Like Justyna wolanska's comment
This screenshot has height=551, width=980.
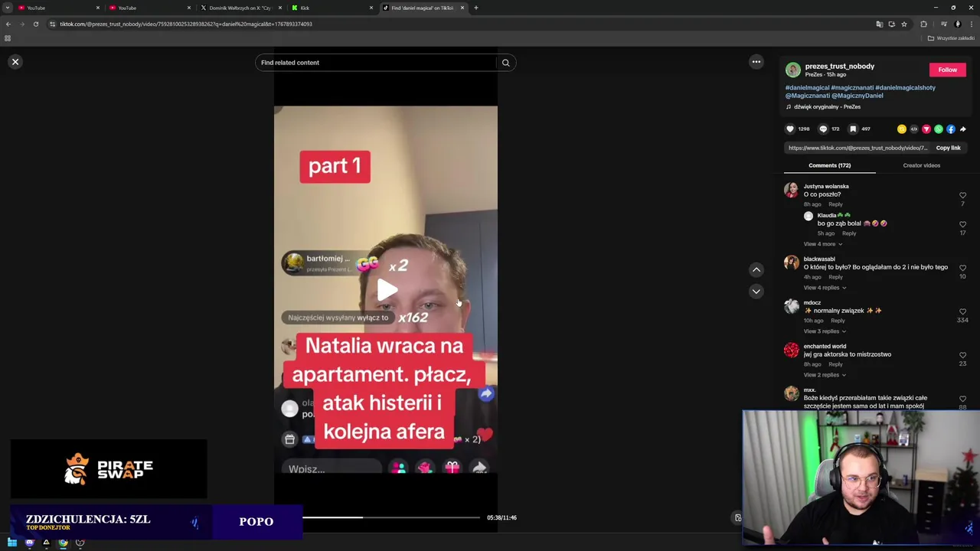[x=962, y=196]
